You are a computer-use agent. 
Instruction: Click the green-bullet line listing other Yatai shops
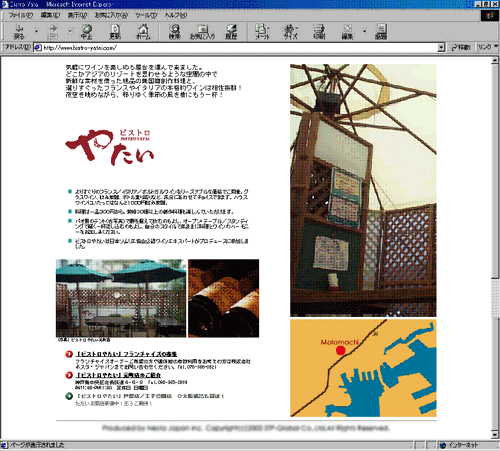pos(150,396)
